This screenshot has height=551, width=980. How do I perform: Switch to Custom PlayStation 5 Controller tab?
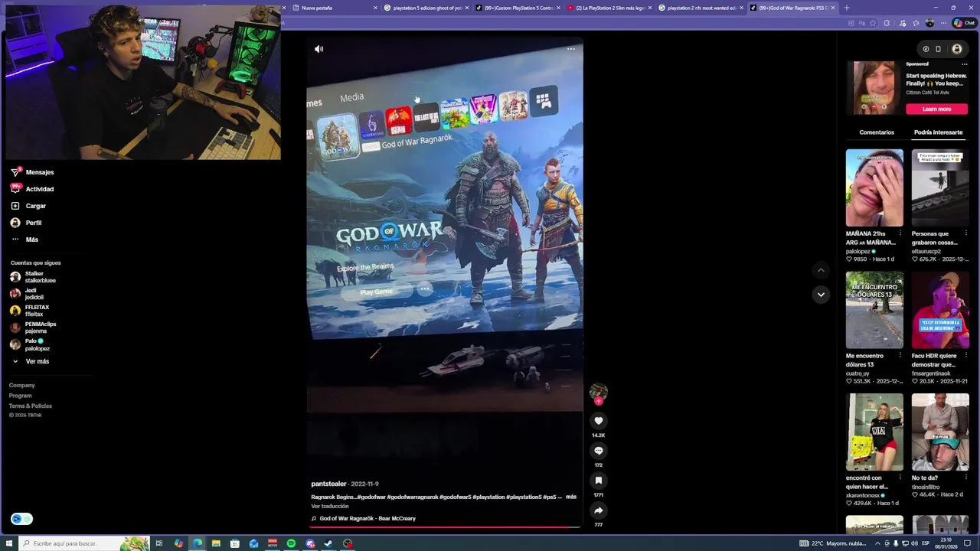tap(518, 8)
